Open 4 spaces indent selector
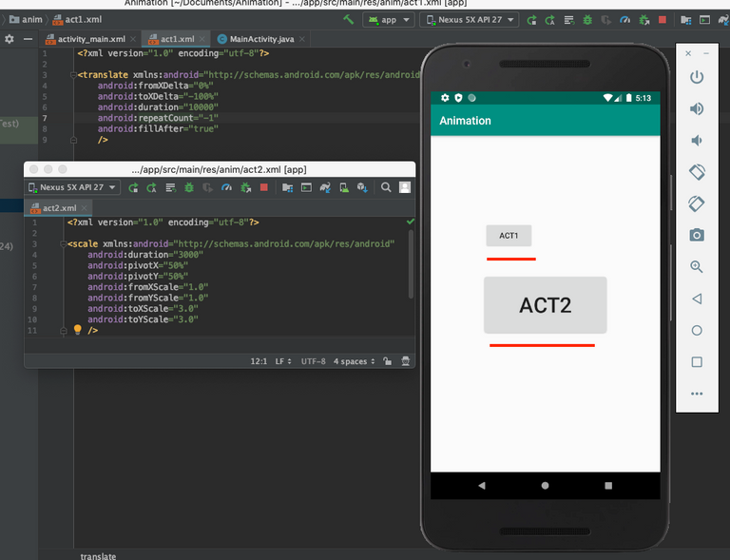 click(x=354, y=361)
